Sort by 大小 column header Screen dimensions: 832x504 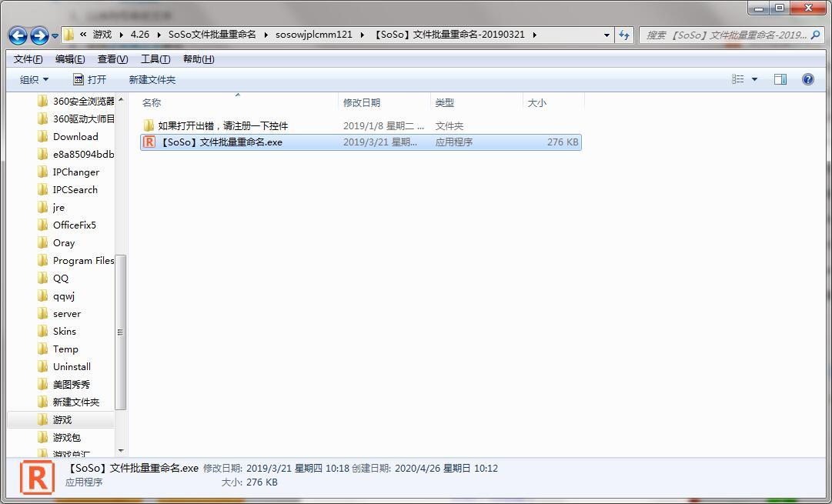pyautogui.click(x=537, y=102)
